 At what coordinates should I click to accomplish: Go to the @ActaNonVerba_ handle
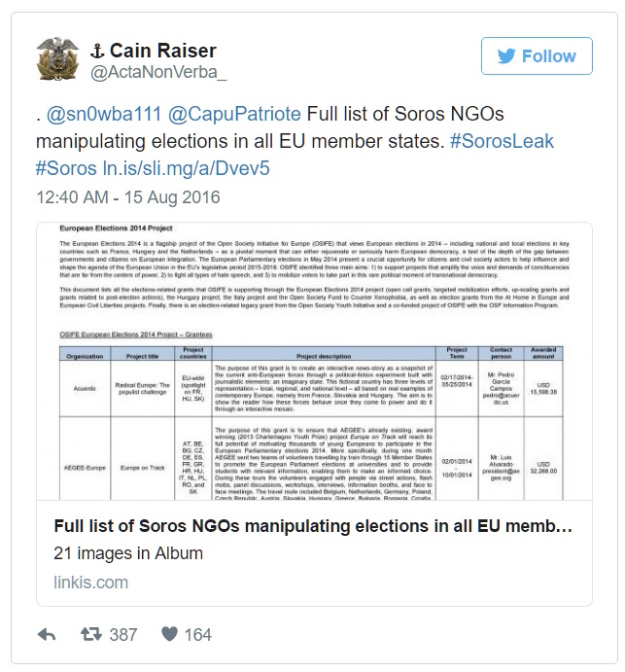click(x=158, y=73)
